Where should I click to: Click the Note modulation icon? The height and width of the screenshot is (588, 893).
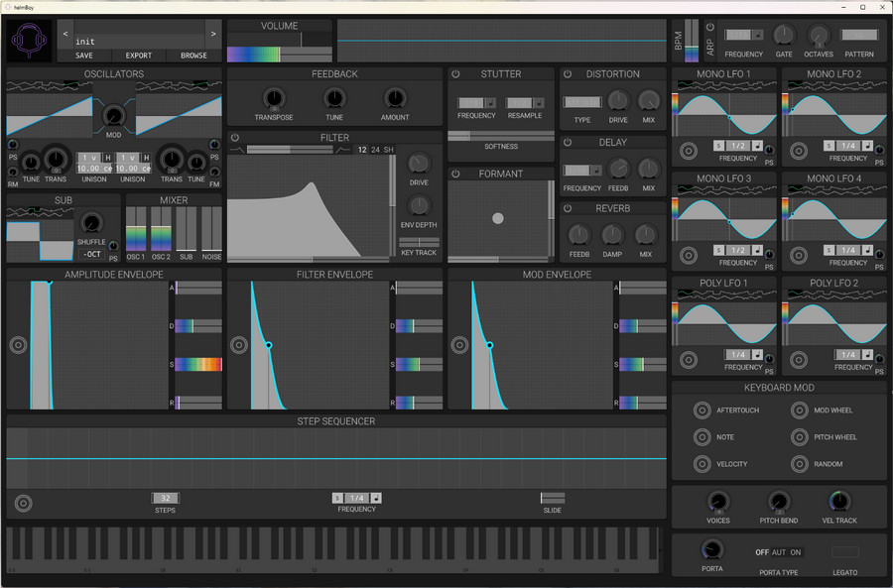tap(702, 436)
